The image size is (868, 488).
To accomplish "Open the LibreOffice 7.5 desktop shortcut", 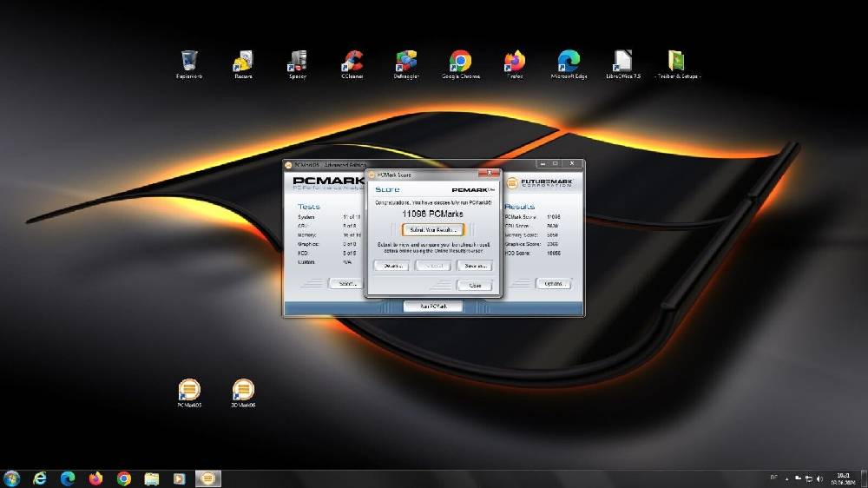I will [623, 64].
